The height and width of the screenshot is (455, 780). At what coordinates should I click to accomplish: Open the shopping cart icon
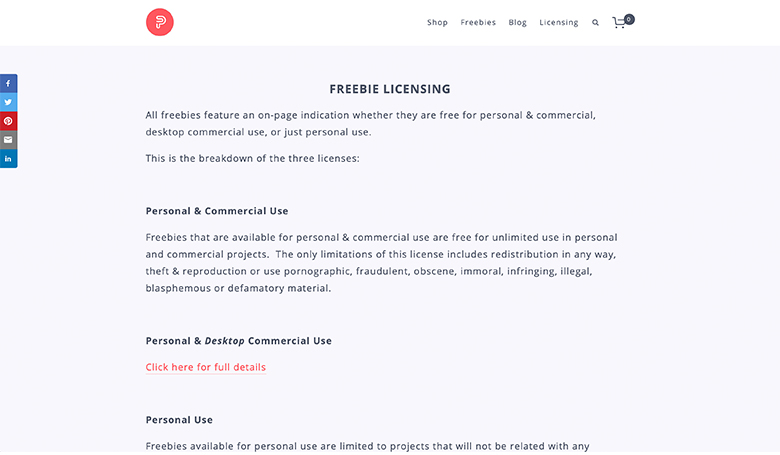pos(619,23)
